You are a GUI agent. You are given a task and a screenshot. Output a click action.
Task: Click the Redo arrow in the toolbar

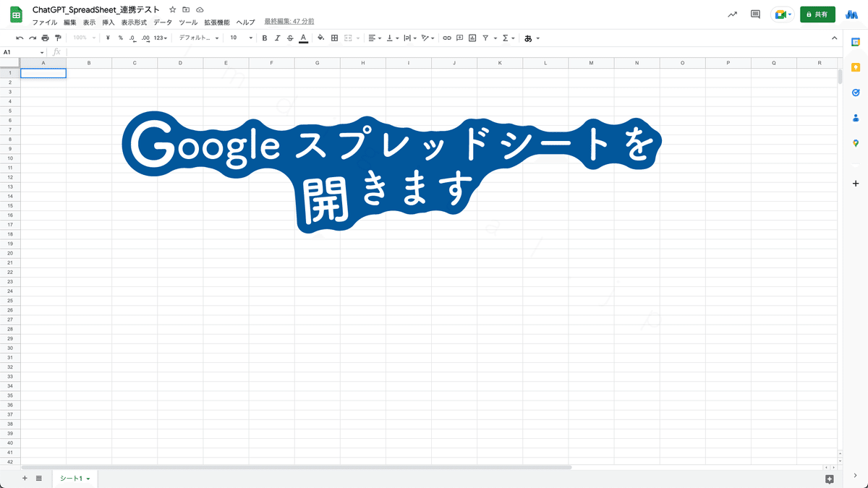[33, 38]
